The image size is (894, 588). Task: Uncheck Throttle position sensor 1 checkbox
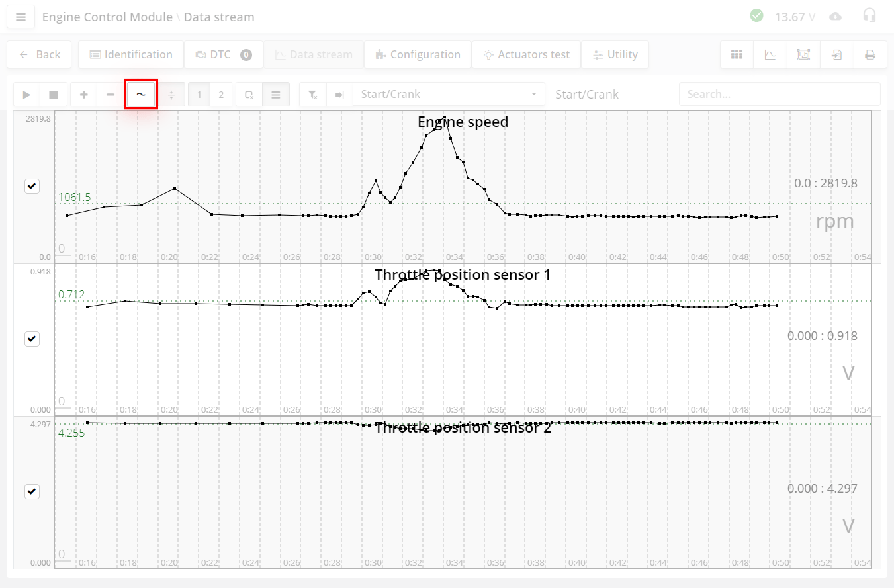point(32,339)
